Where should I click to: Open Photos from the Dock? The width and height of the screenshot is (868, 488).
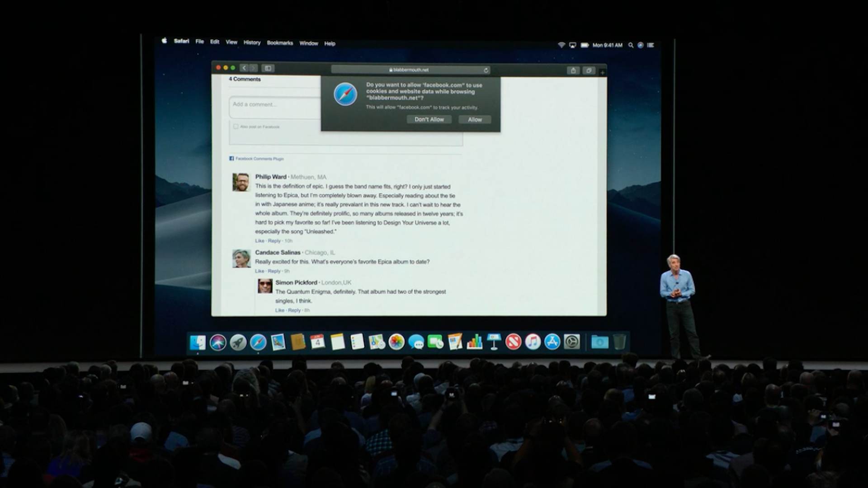396,342
